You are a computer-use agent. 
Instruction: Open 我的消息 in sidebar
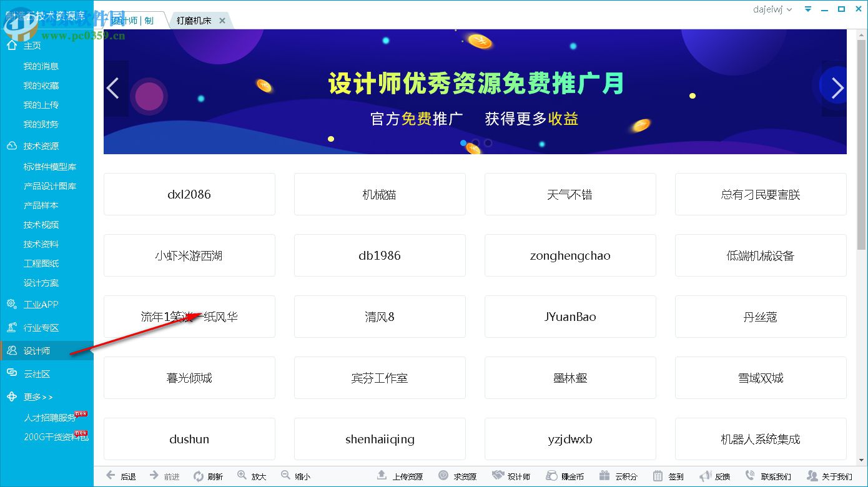[41, 66]
